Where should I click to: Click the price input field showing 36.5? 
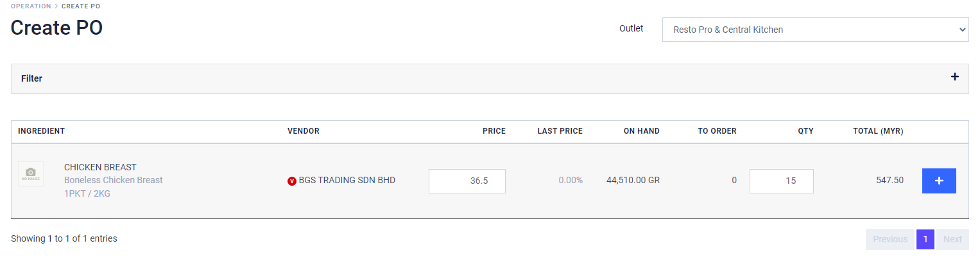coord(467,181)
